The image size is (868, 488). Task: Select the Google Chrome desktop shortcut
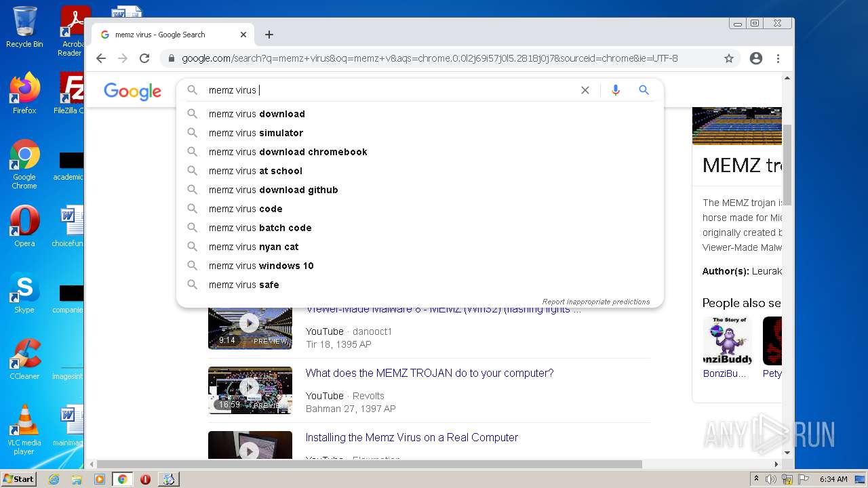pos(24,165)
